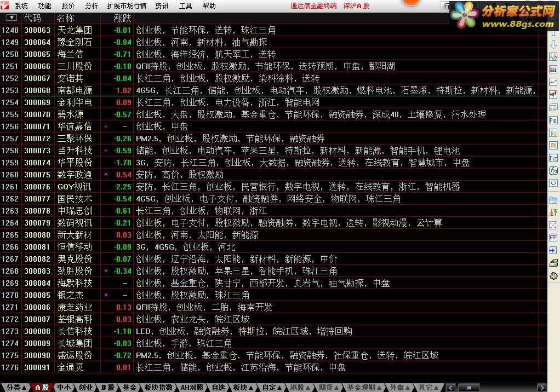Expand the 其它 tab menu
This screenshot has height=392, width=560.
428,388
